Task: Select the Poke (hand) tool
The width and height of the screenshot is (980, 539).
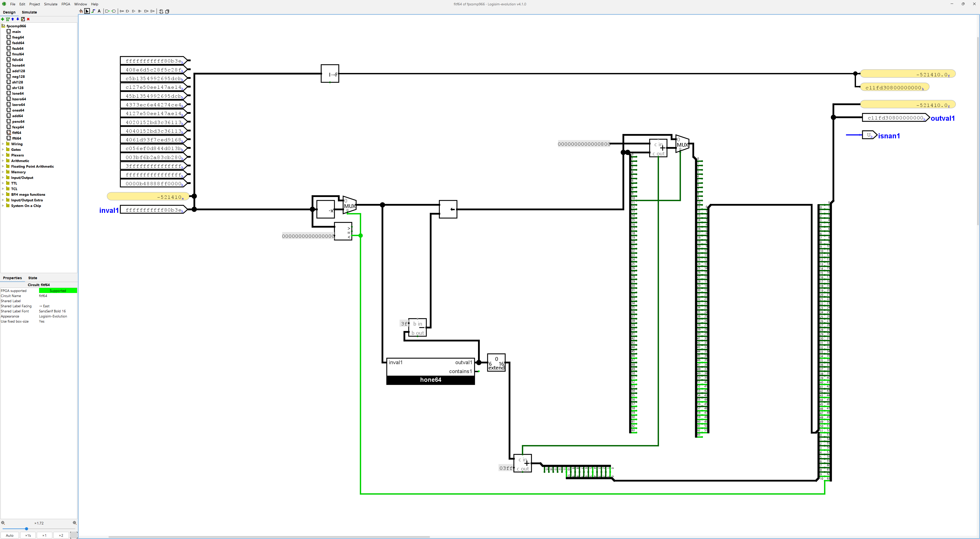Action: (x=81, y=11)
